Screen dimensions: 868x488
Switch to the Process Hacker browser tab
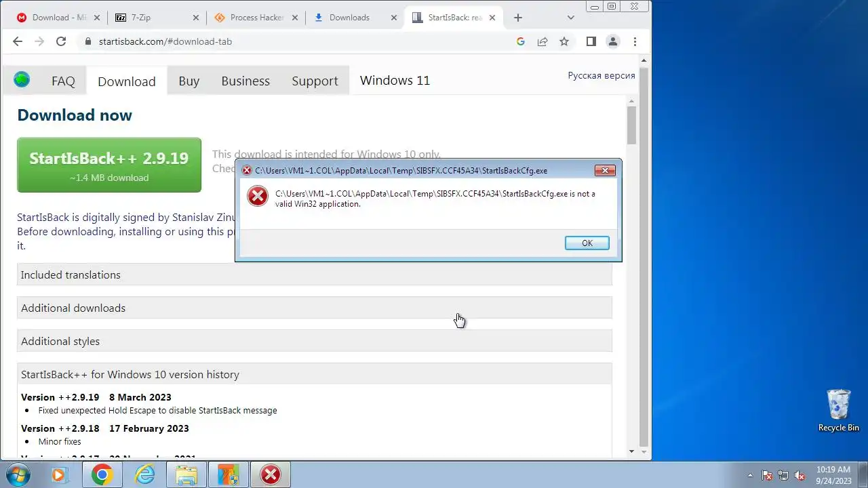[x=256, y=18]
